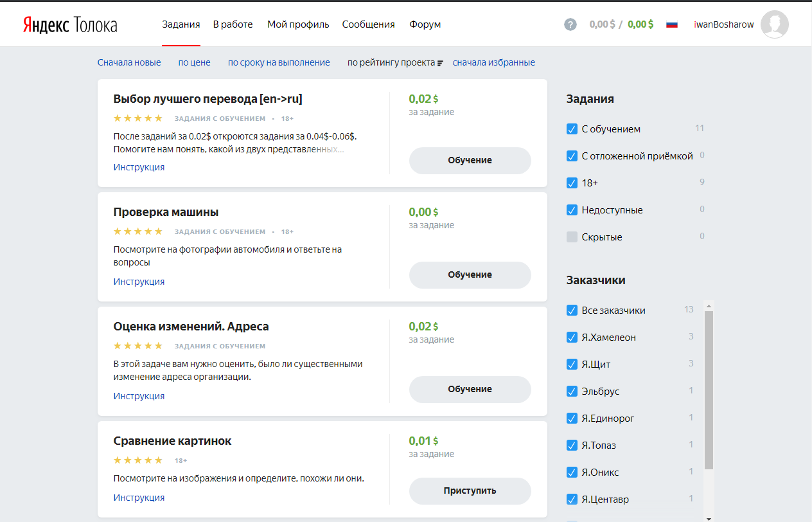Uncheck the С обучением filter
The width and height of the screenshot is (812, 522).
point(572,129)
